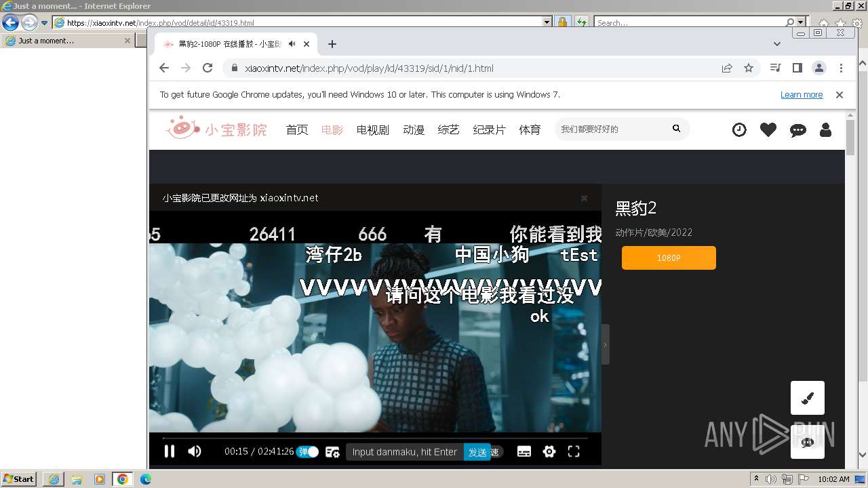Expand the Chrome tab search chevron
The width and height of the screenshot is (868, 488).
(x=777, y=44)
